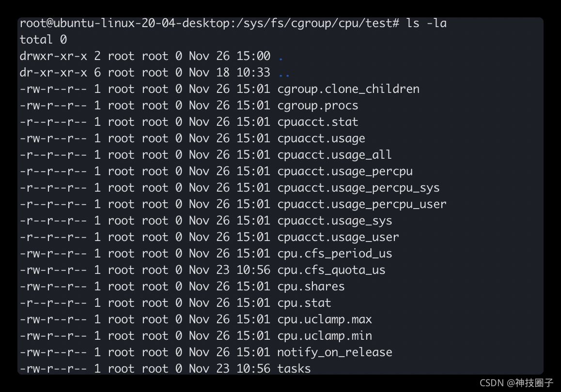Select cpuacct.usage_percpu_sys filename text
Screen dimensions: 561x392
point(358,188)
